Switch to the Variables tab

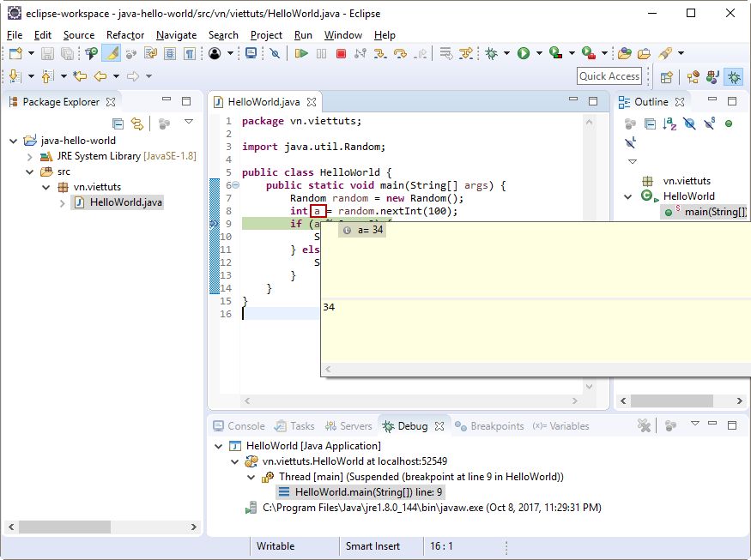pyautogui.click(x=560, y=426)
